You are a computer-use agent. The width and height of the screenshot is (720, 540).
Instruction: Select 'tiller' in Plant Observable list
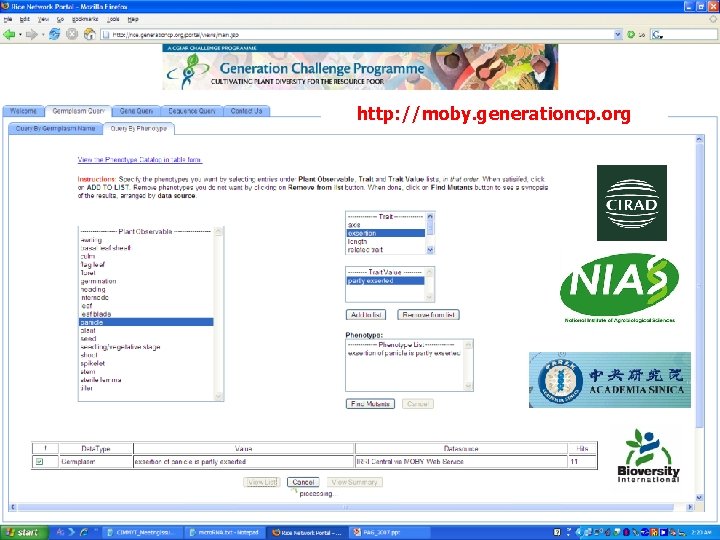[146, 388]
